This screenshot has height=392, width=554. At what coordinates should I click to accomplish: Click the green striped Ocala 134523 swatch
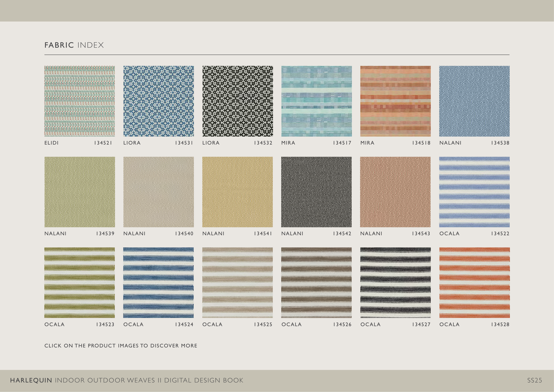(x=79, y=283)
